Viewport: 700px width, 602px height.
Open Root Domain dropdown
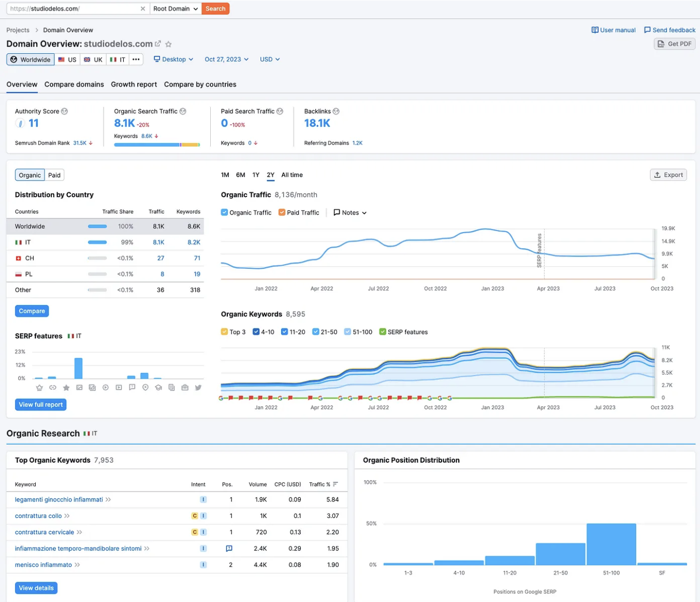[176, 9]
